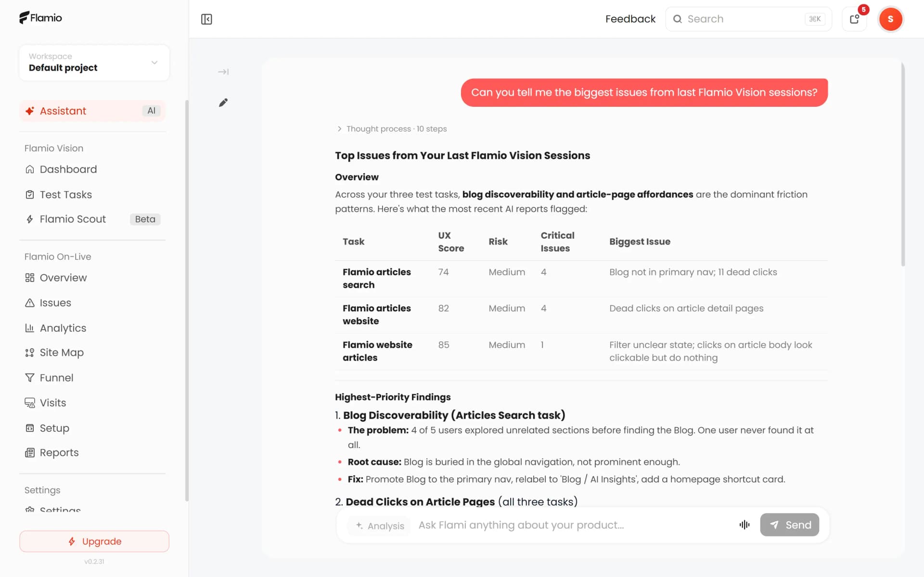Click UX score 74 cell
This screenshot has height=577, width=924.
tap(443, 272)
